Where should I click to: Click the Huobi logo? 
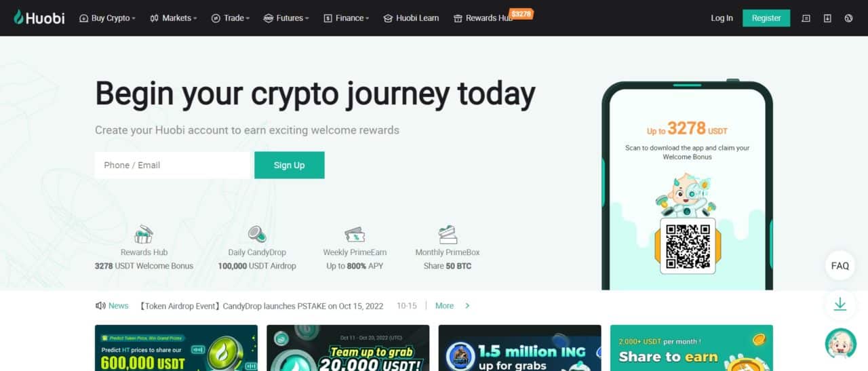39,18
